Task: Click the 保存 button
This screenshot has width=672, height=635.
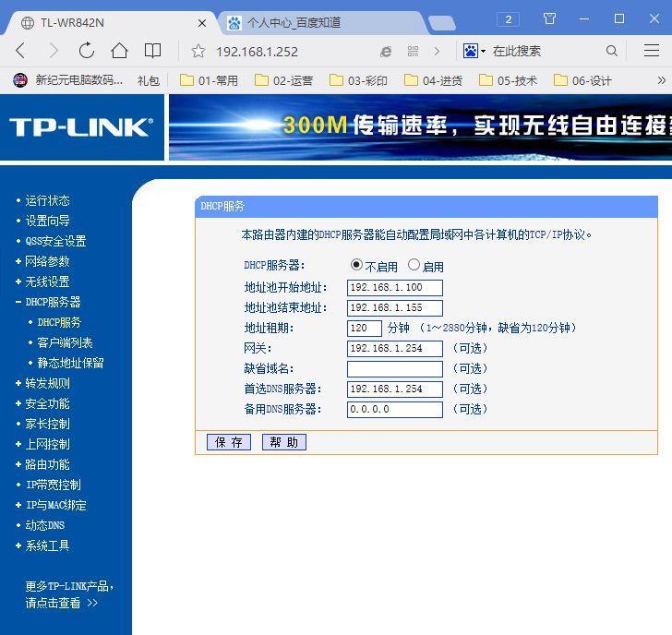Action: [228, 442]
